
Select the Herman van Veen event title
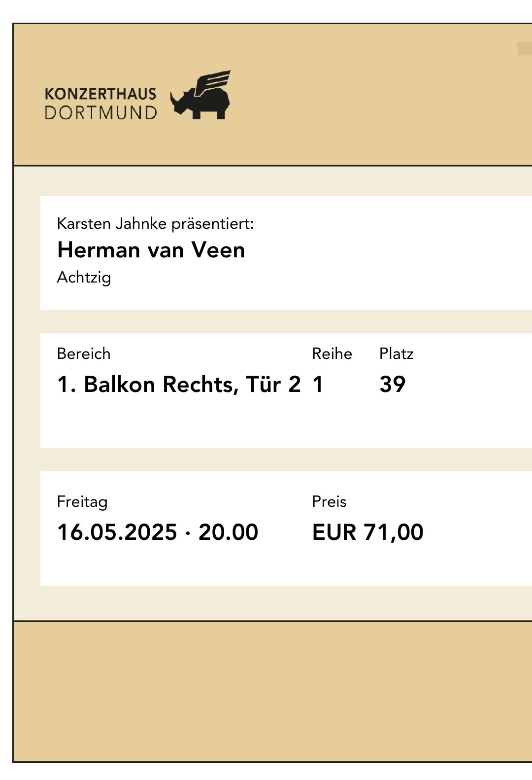pos(151,250)
